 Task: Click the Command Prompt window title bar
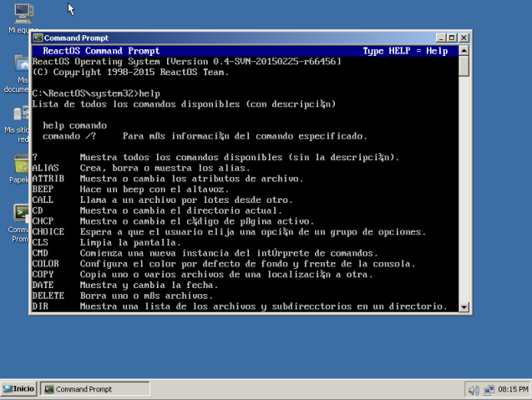234,38
